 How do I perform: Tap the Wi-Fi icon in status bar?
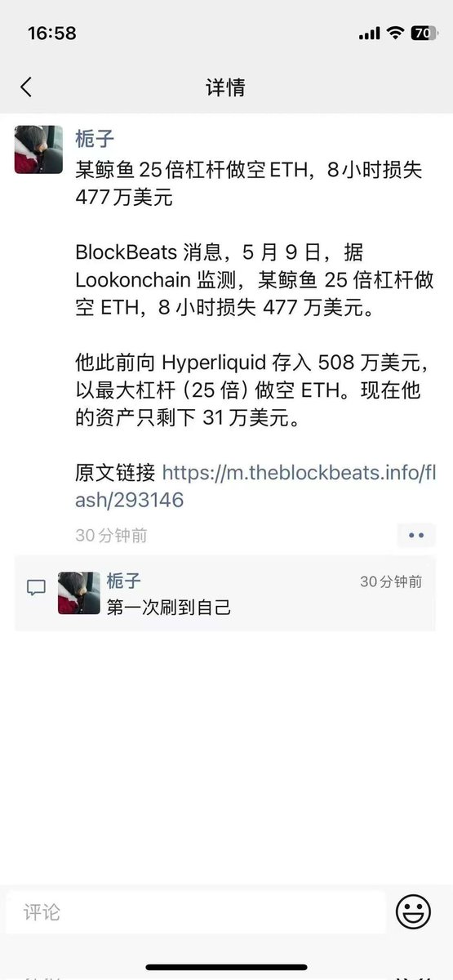click(x=395, y=33)
